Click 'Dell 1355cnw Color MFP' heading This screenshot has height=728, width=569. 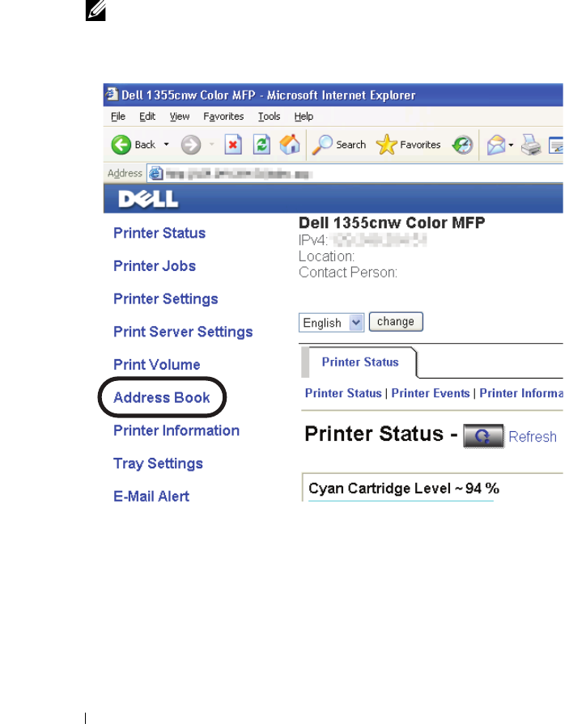pos(392,223)
